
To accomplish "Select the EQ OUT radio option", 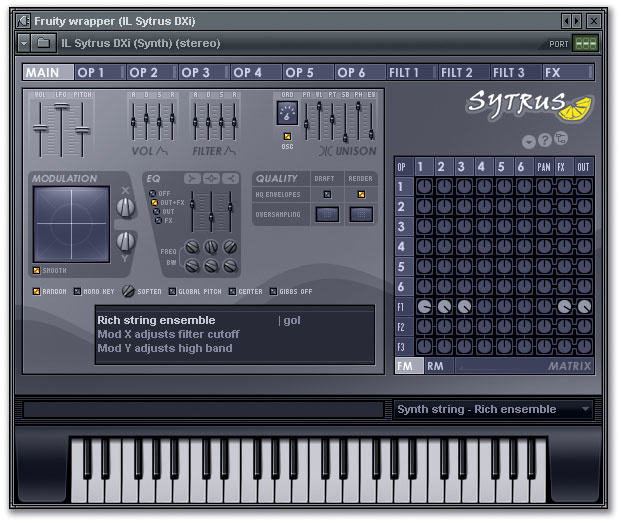I will pyautogui.click(x=156, y=211).
